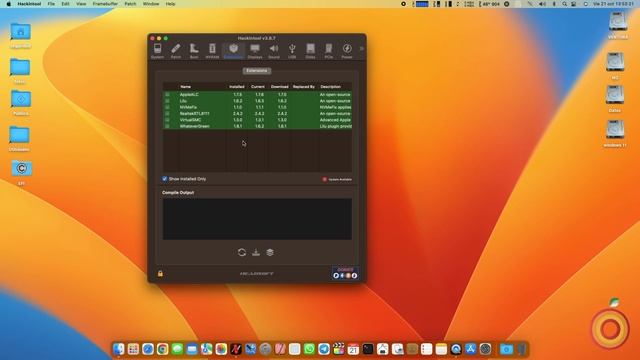
Task: Click the Replaced By column header
Action: click(304, 87)
